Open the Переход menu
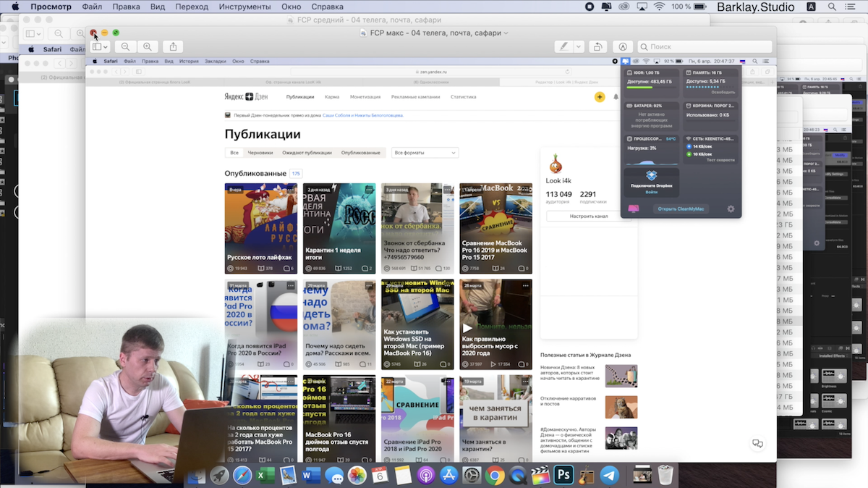Image resolution: width=868 pixels, height=488 pixels. tap(192, 7)
